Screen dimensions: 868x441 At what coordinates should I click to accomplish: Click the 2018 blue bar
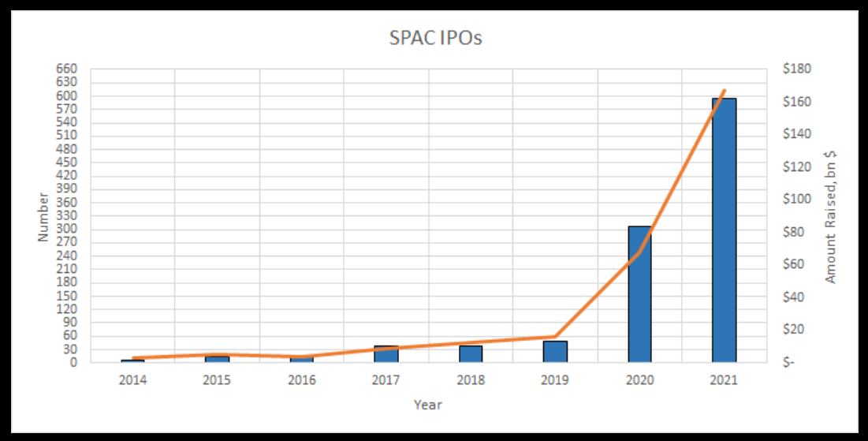(471, 354)
